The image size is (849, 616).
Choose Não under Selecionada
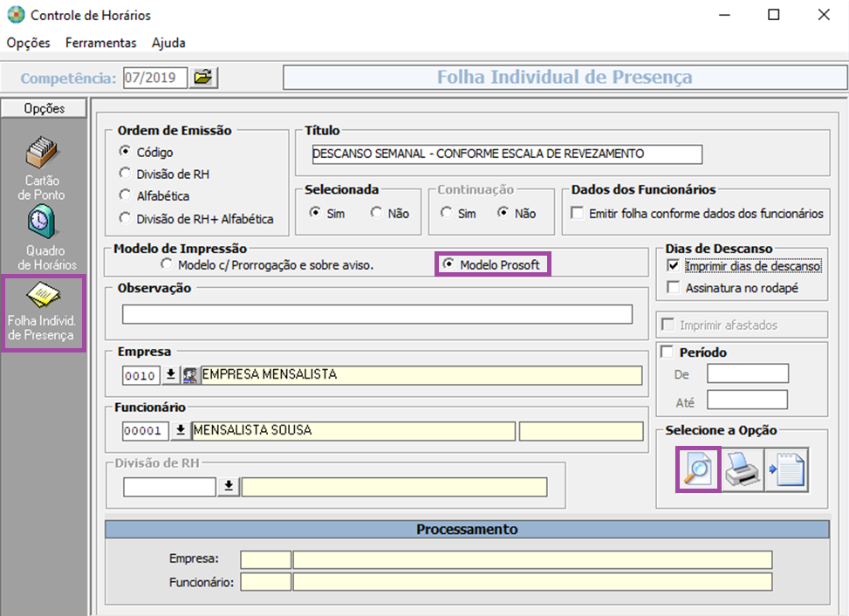point(376,213)
